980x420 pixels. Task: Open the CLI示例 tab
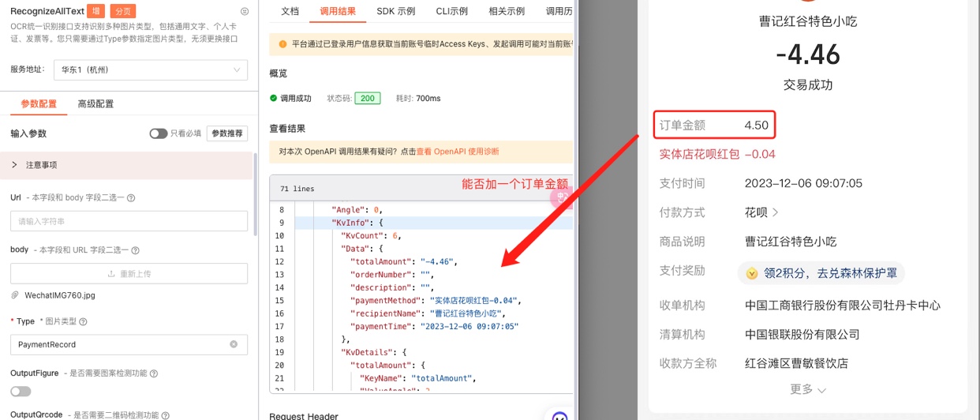click(452, 11)
